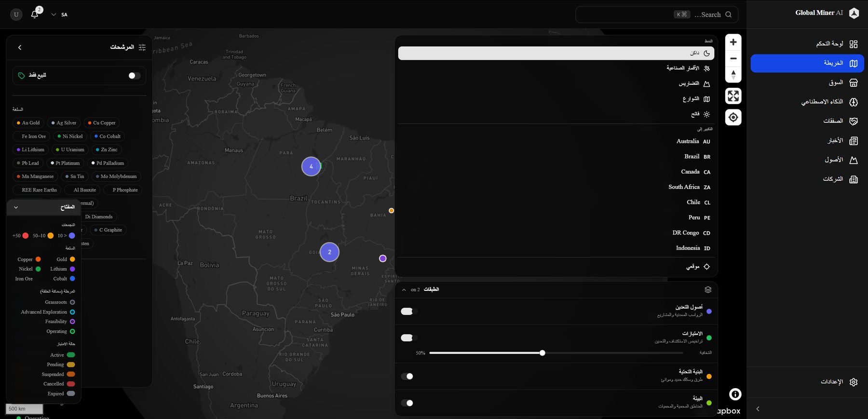Image resolution: width=868 pixels, height=419 pixels.
Task: Click موقعي my location button
Action: click(556, 267)
